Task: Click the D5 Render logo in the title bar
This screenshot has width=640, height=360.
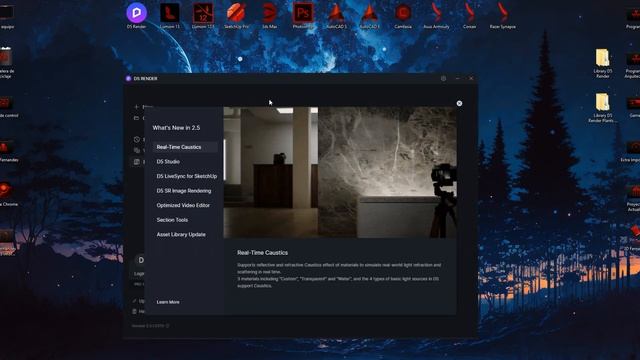Action: tap(129, 78)
